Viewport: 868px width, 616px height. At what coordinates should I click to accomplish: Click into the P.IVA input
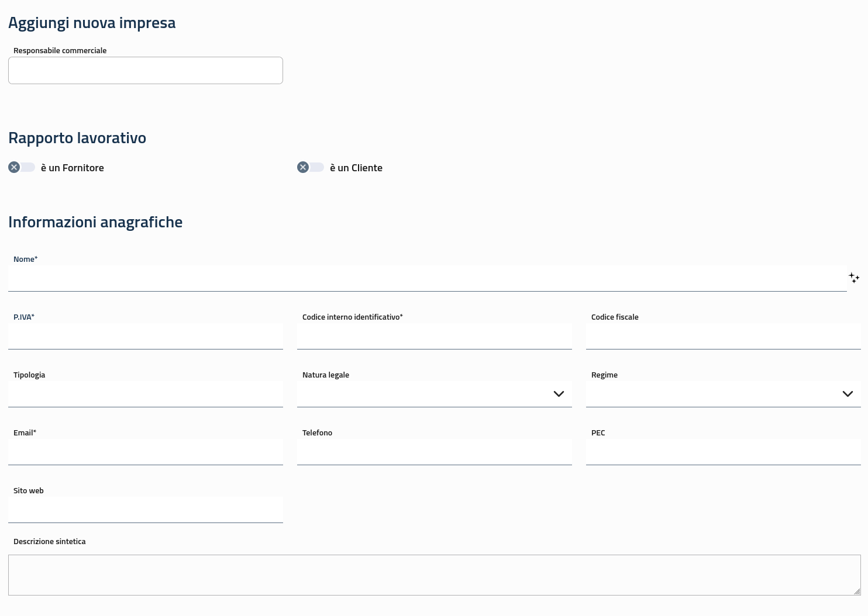tap(146, 337)
